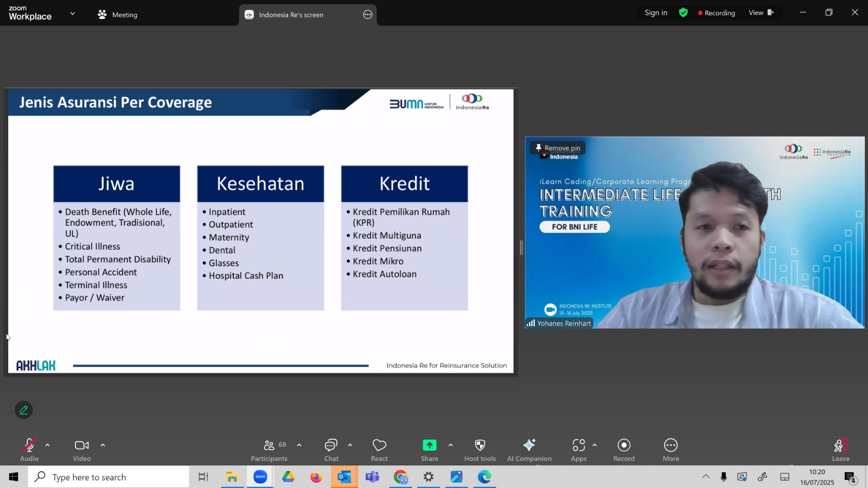Open the Participants list

click(269, 450)
